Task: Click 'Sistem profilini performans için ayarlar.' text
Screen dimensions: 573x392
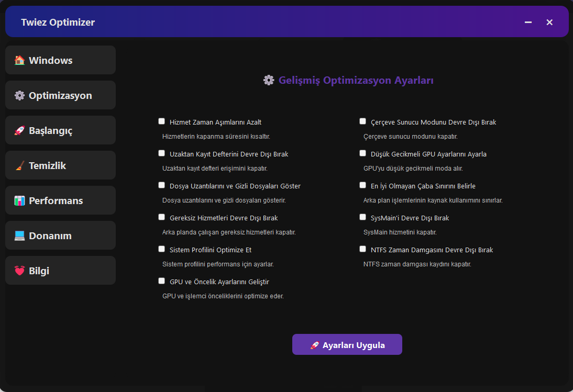Action: (218, 264)
